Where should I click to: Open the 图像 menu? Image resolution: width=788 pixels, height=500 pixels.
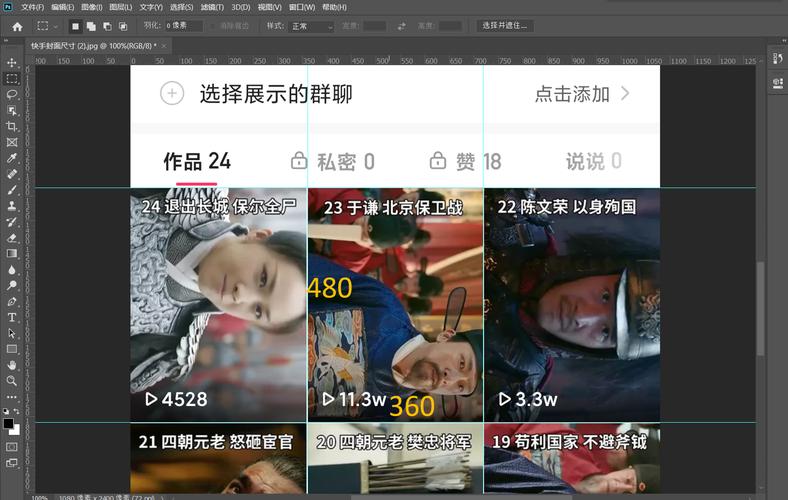coord(94,7)
